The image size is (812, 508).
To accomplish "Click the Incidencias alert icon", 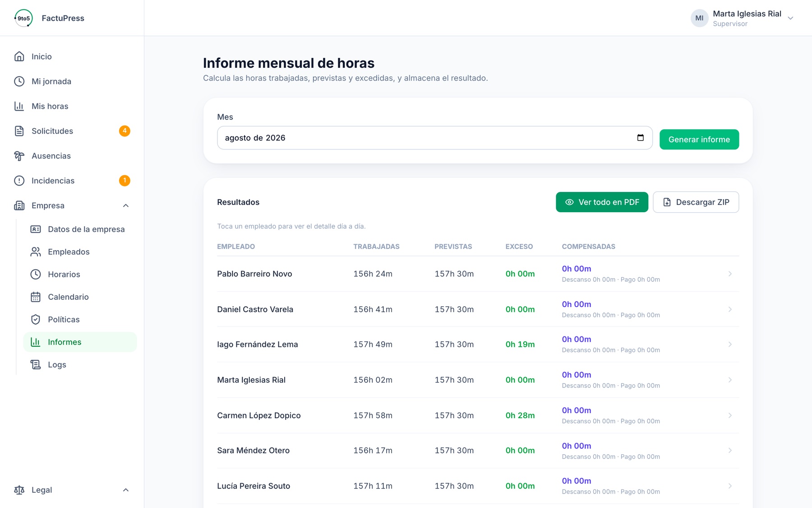I will 19,181.
